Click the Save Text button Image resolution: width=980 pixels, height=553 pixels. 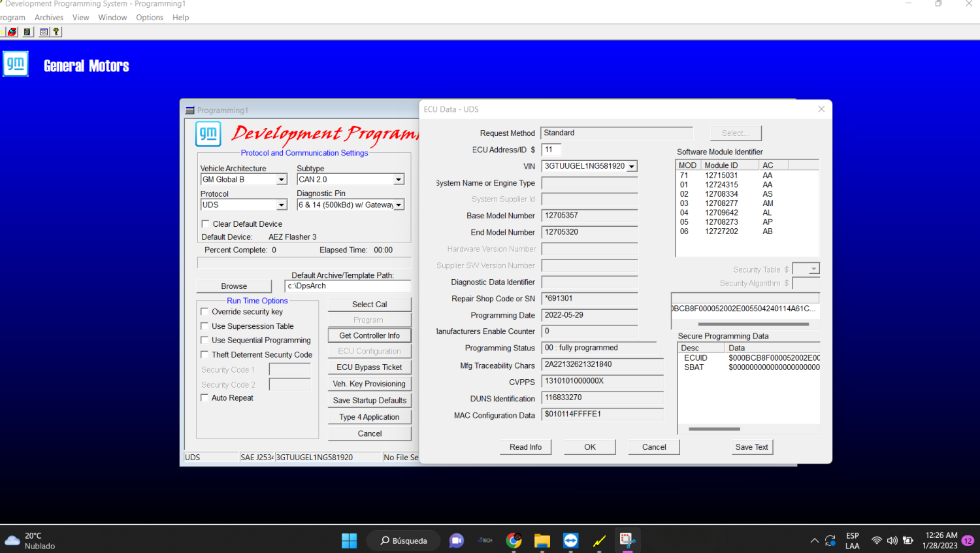tap(751, 447)
